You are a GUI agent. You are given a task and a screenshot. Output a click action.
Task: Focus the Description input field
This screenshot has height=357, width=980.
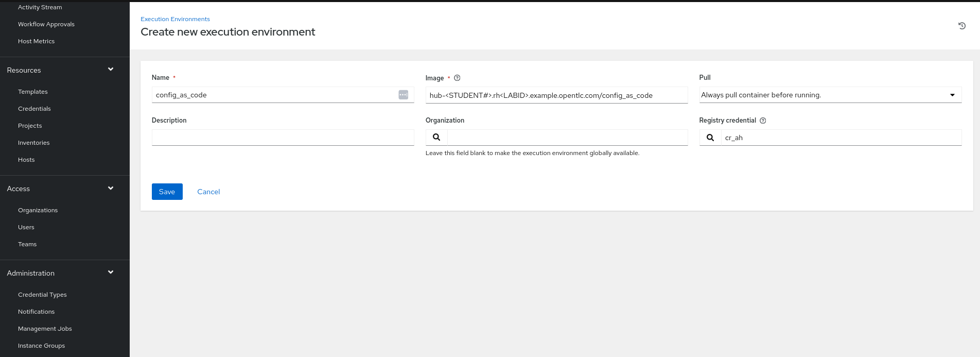click(x=283, y=138)
